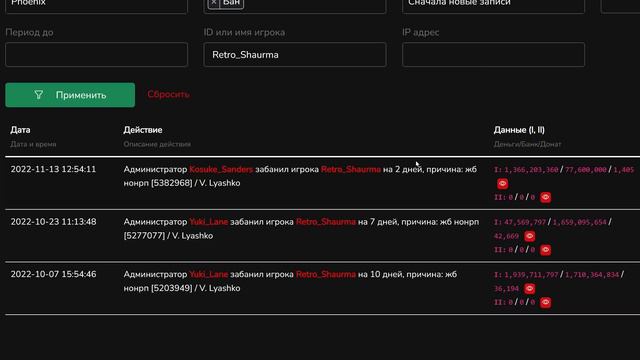Toggle eye icon for 2022-11-13 row data I
640x360 pixels.
coord(502,184)
